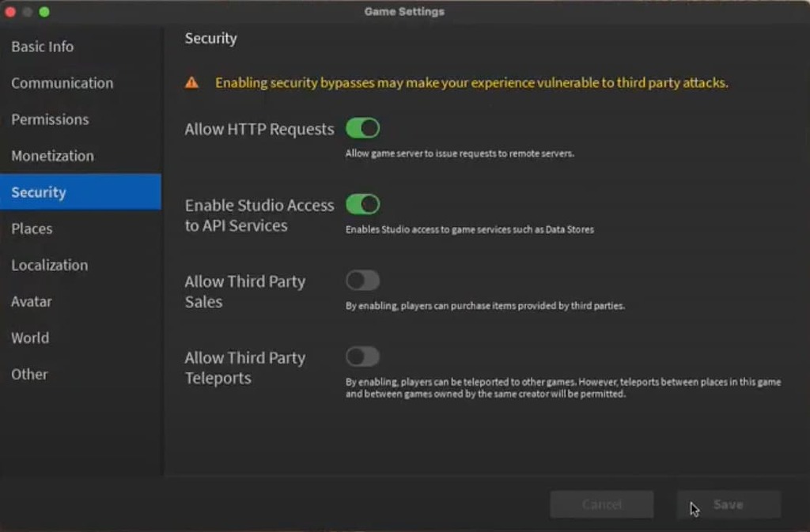The width and height of the screenshot is (810, 532).
Task: Open the Places section
Action: (32, 228)
